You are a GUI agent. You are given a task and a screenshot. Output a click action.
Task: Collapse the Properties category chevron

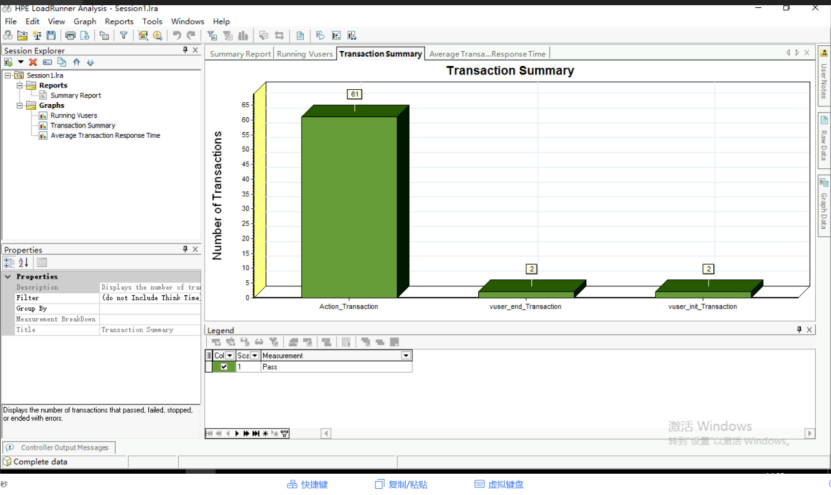pos(8,277)
